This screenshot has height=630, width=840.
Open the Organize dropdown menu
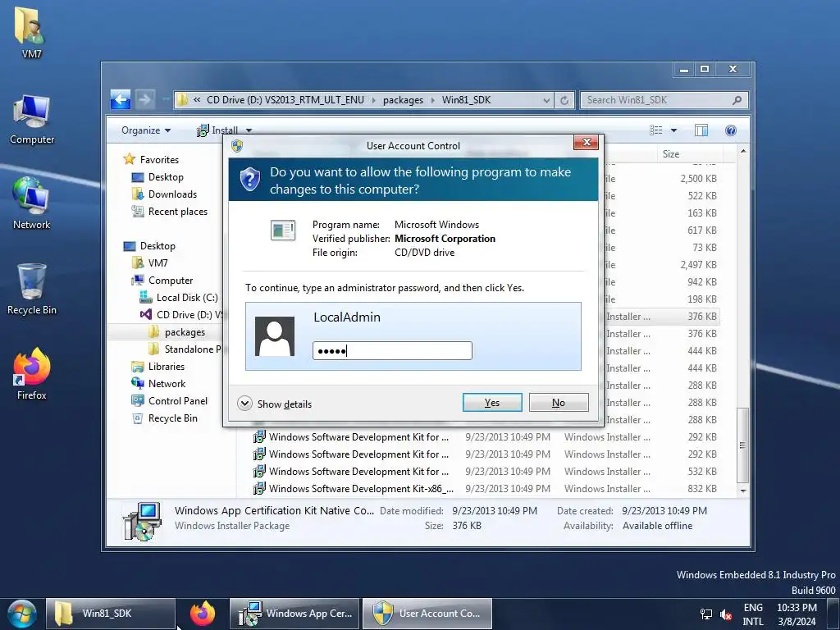click(x=146, y=130)
